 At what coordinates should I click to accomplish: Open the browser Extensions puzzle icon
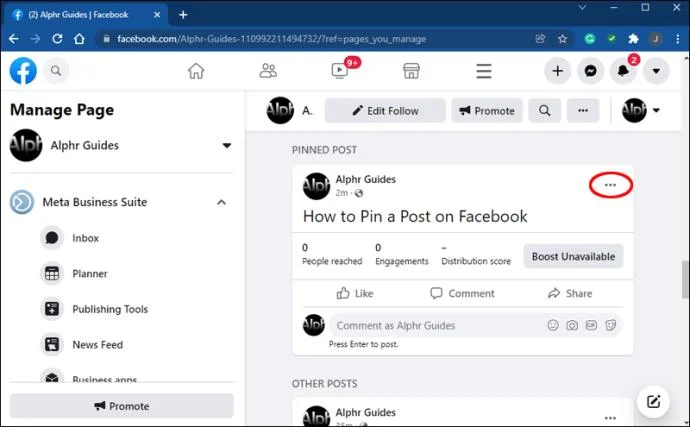(x=633, y=39)
